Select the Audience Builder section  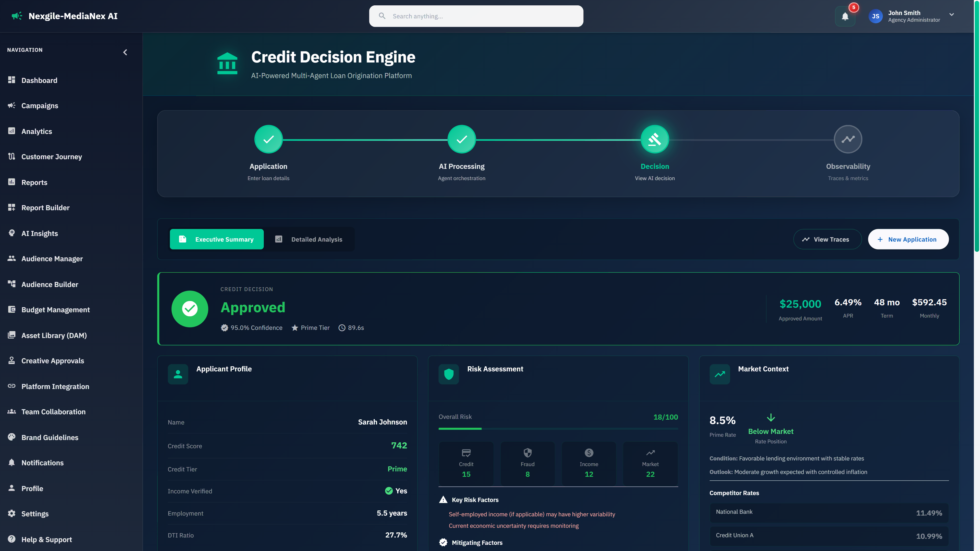[49, 284]
